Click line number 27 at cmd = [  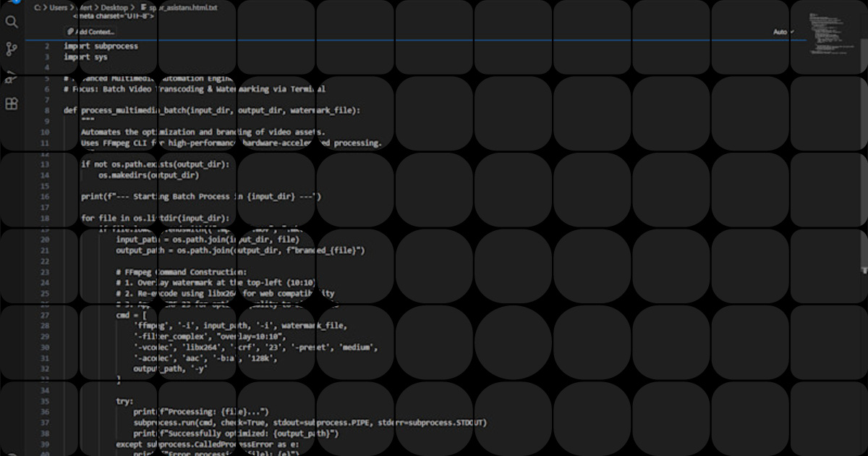coord(46,316)
